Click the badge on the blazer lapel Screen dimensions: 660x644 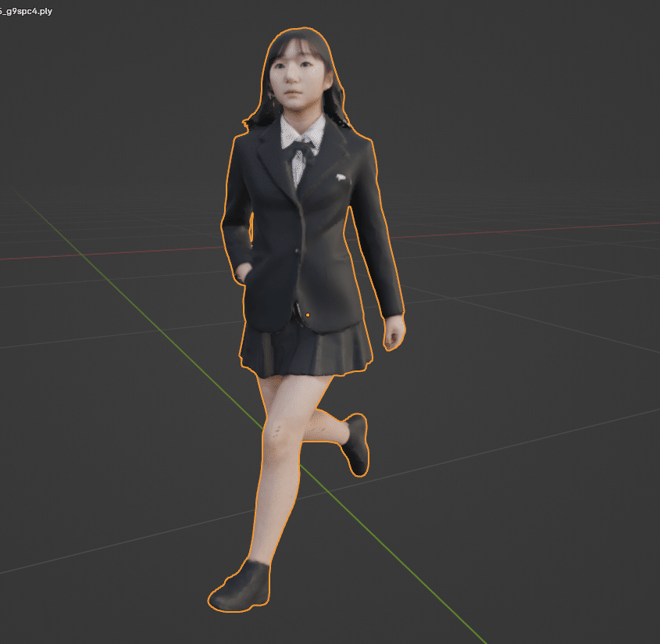[341, 177]
